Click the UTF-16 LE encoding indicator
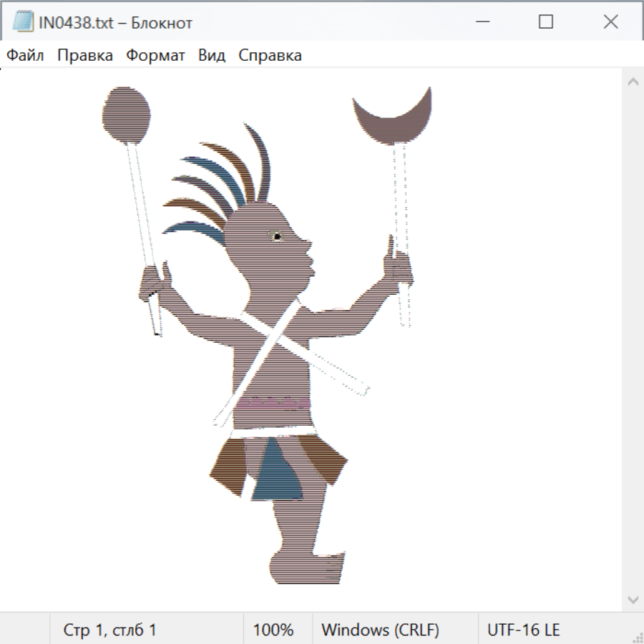 pyautogui.click(x=523, y=630)
